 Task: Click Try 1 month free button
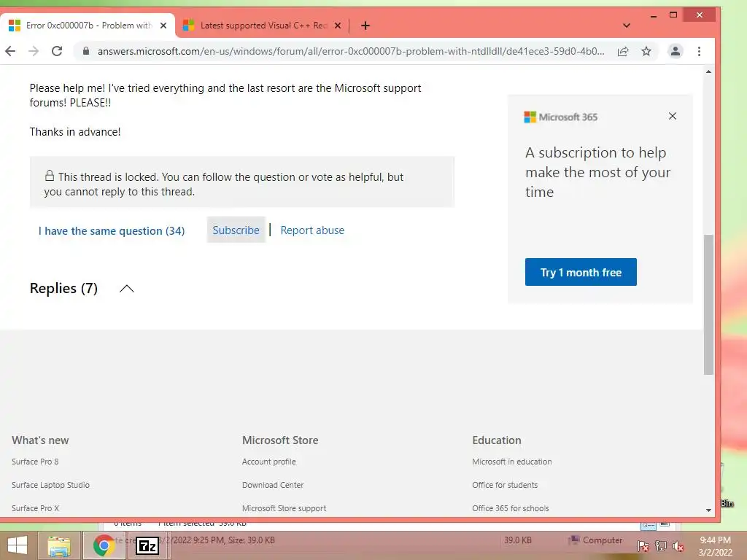(581, 272)
